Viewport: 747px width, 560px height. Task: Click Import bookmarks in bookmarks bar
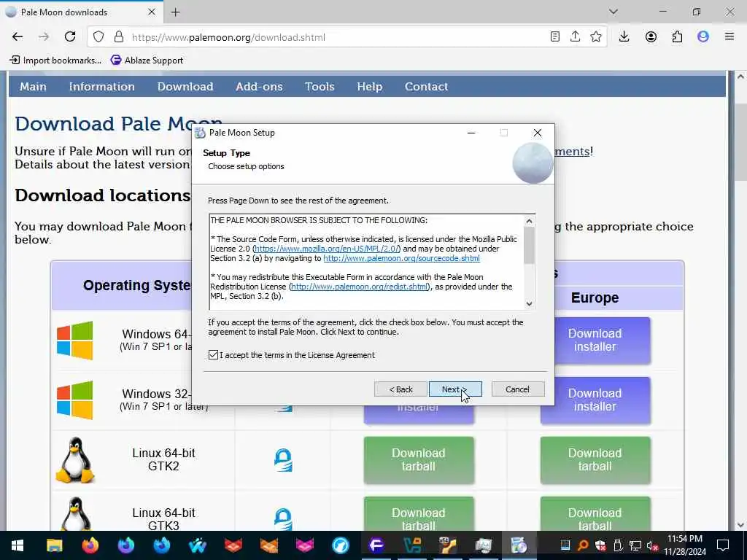point(55,60)
